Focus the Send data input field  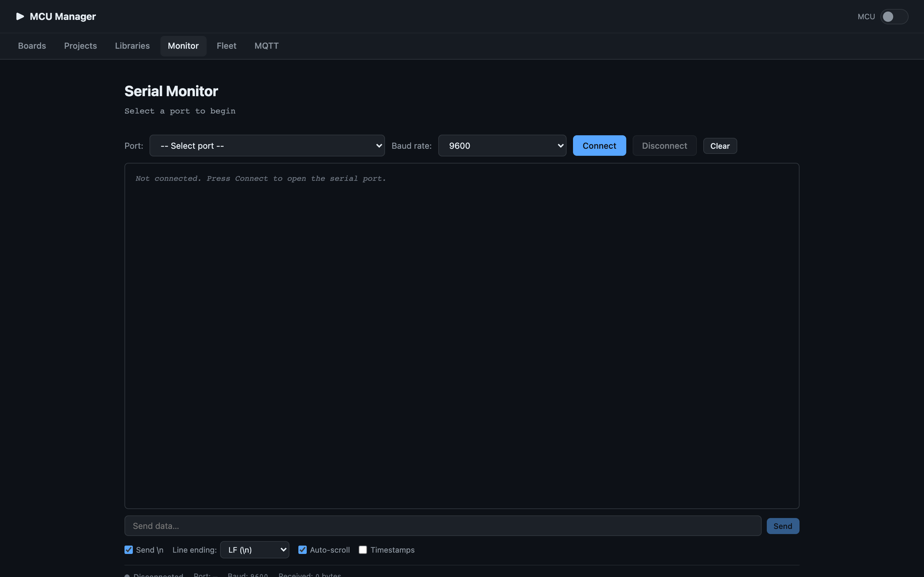pos(443,526)
